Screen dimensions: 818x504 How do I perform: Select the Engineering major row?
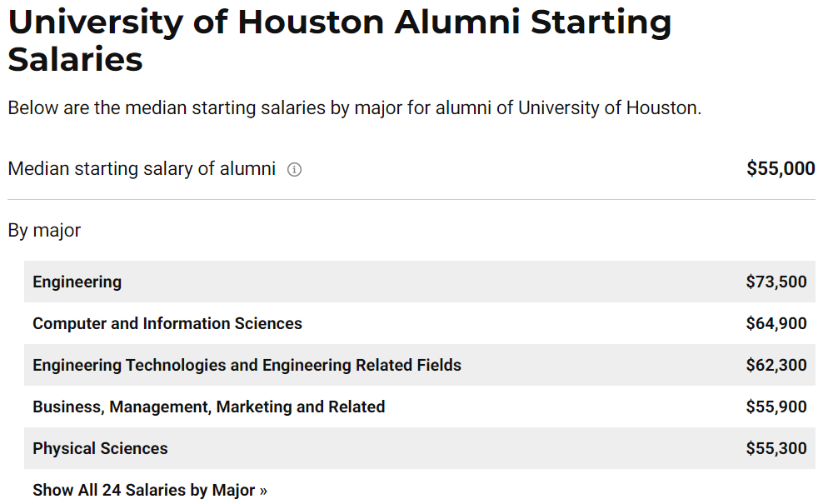420,282
